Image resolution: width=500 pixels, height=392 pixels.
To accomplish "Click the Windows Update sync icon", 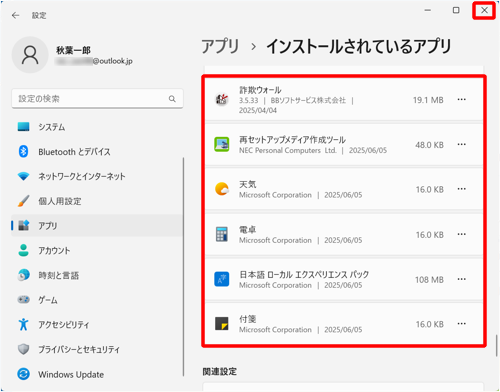I will click(23, 374).
